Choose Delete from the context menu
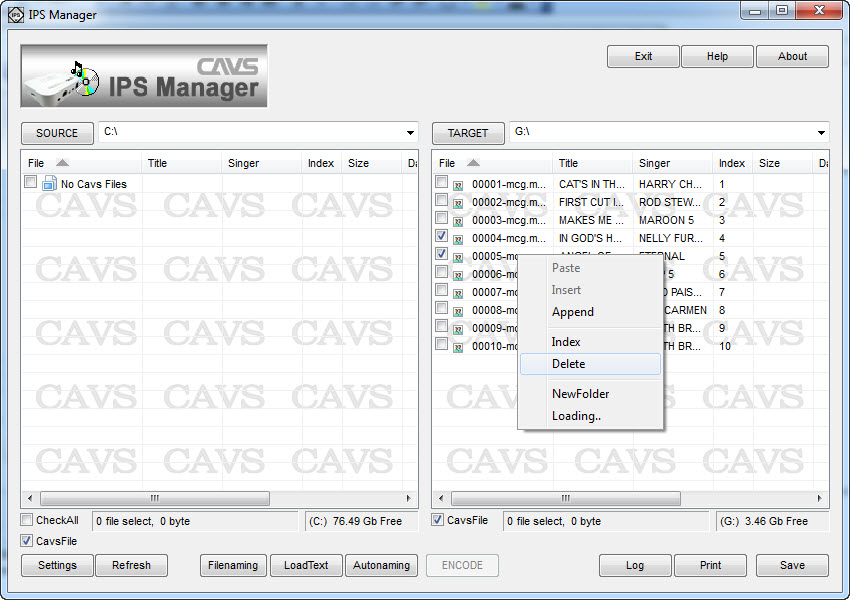The image size is (850, 600). [568, 364]
